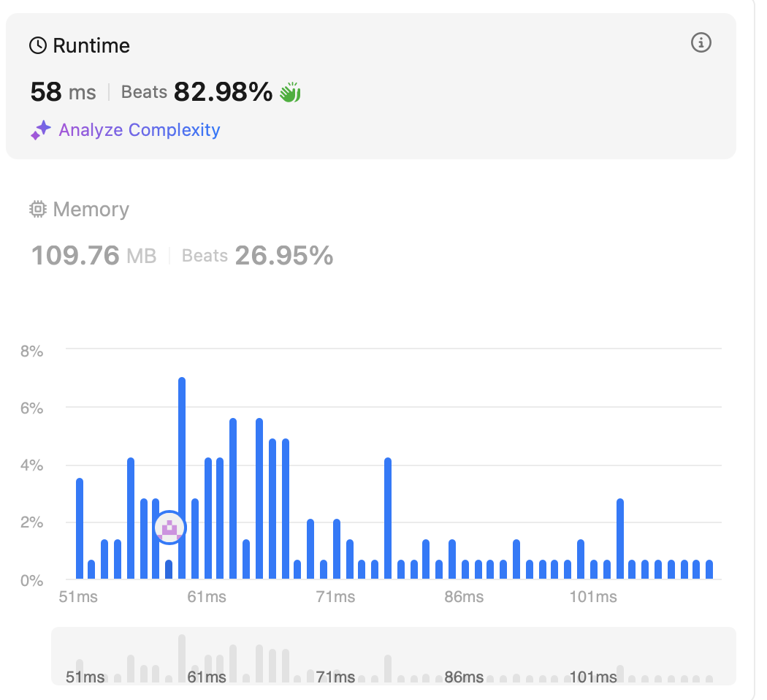Click the 58 ms runtime value

tap(64, 93)
